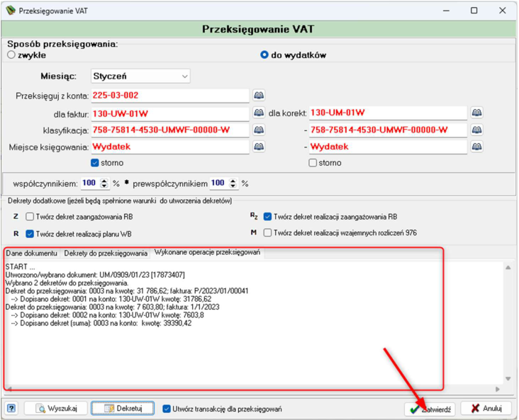Open Dekrety do przeksięgowania tab
The height and width of the screenshot is (420, 519).
106,254
